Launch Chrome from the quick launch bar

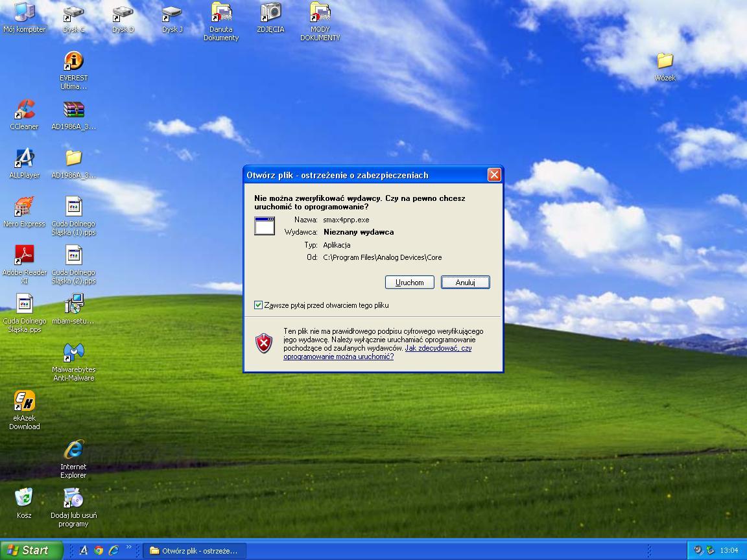coord(99,550)
